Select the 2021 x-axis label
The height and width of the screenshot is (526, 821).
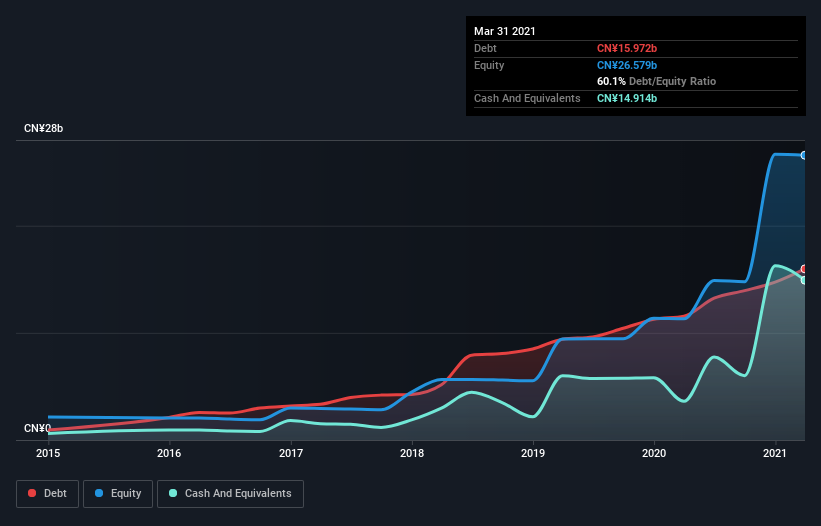[x=775, y=453]
